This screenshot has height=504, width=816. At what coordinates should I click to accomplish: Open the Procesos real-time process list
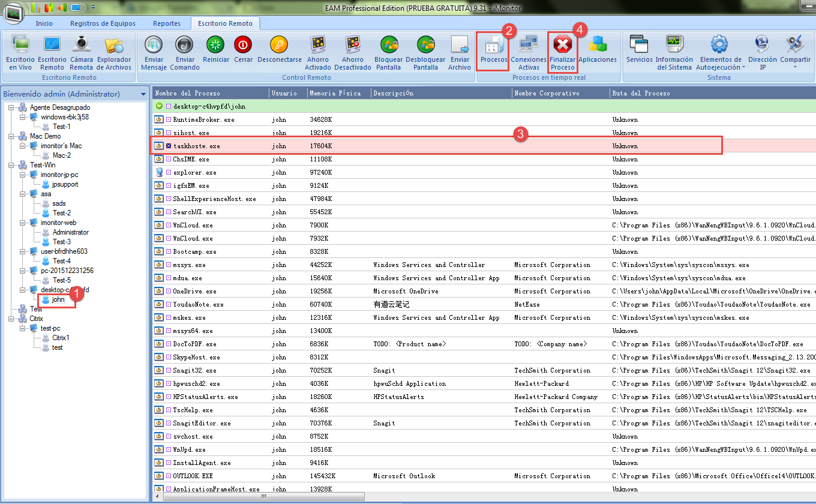494,49
